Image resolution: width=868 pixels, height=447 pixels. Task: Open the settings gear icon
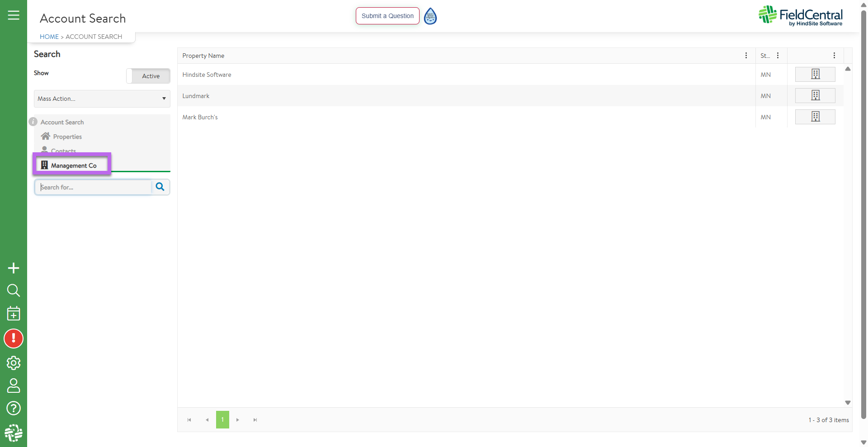coord(14,362)
